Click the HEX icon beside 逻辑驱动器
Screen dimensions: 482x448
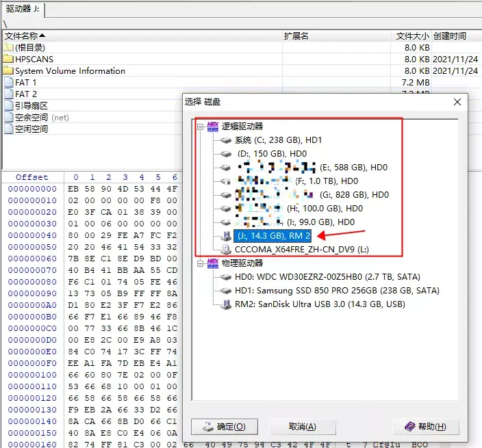pyautogui.click(x=213, y=127)
